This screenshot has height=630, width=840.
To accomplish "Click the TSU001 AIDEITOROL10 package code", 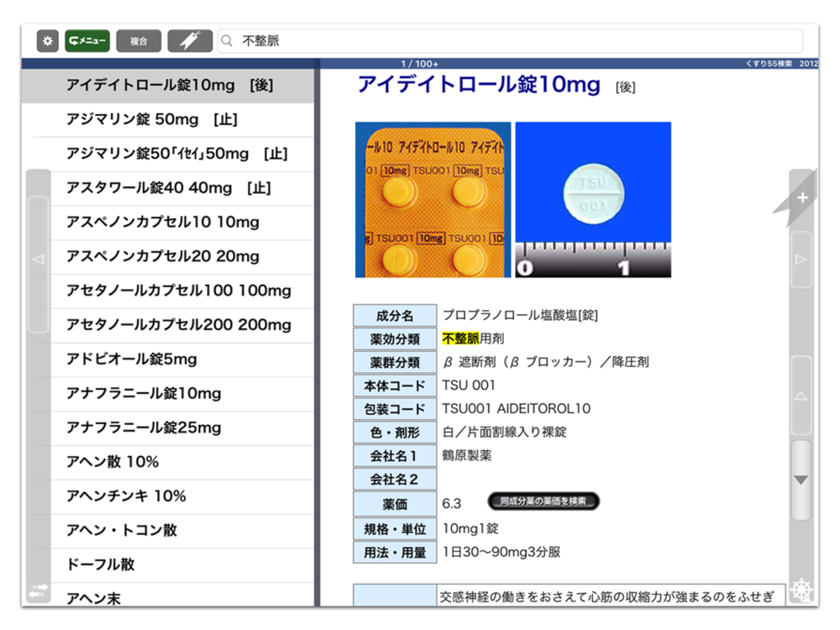I will coord(517,409).
